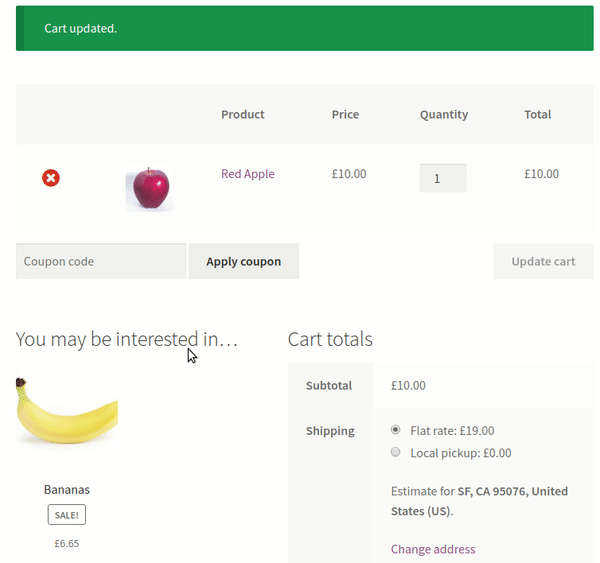The image size is (600, 563).
Task: Click the SALE! badge on Bananas
Action: [67, 515]
